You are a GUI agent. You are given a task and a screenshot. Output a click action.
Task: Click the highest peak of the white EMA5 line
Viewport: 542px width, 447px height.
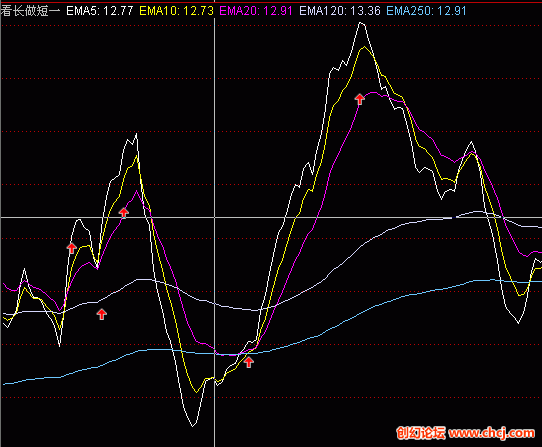point(361,23)
